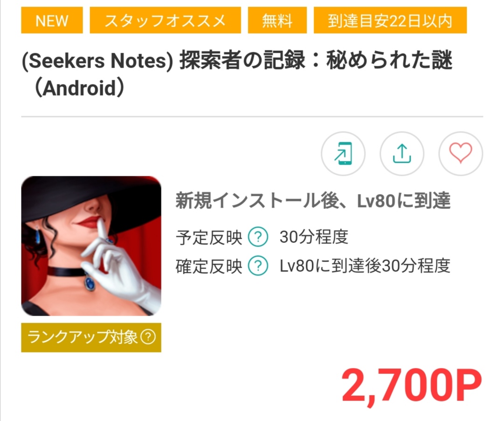Screen dimensions: 504x421
Task: Open help for 確定反映
Action: (x=258, y=266)
